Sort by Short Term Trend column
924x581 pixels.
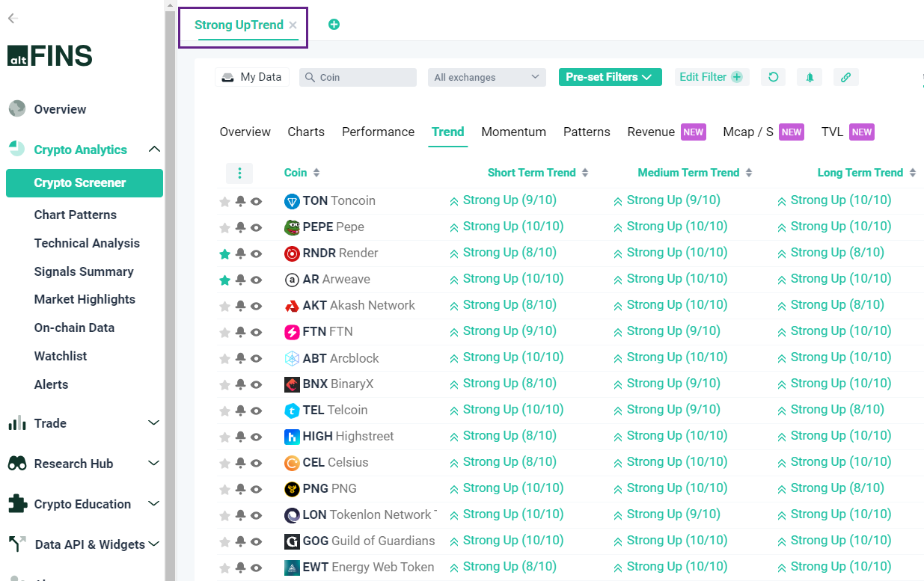click(538, 173)
